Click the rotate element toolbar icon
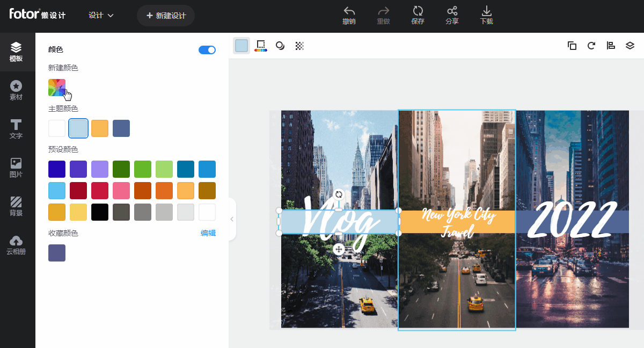 click(591, 46)
